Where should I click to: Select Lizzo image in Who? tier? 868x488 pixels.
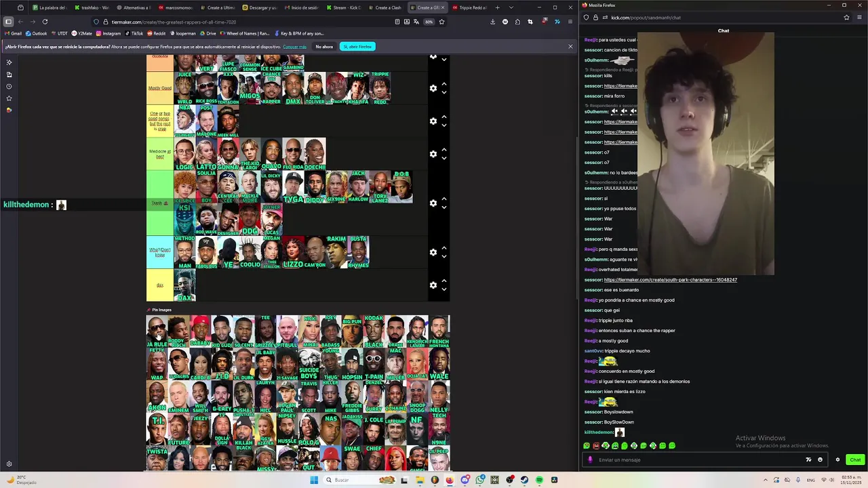(294, 252)
